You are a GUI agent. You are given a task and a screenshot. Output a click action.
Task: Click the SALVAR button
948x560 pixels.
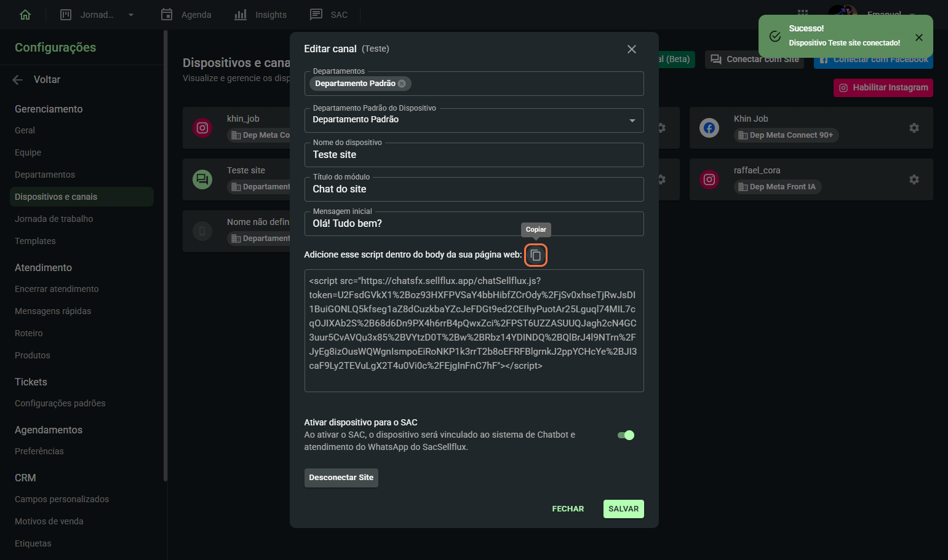[624, 509]
